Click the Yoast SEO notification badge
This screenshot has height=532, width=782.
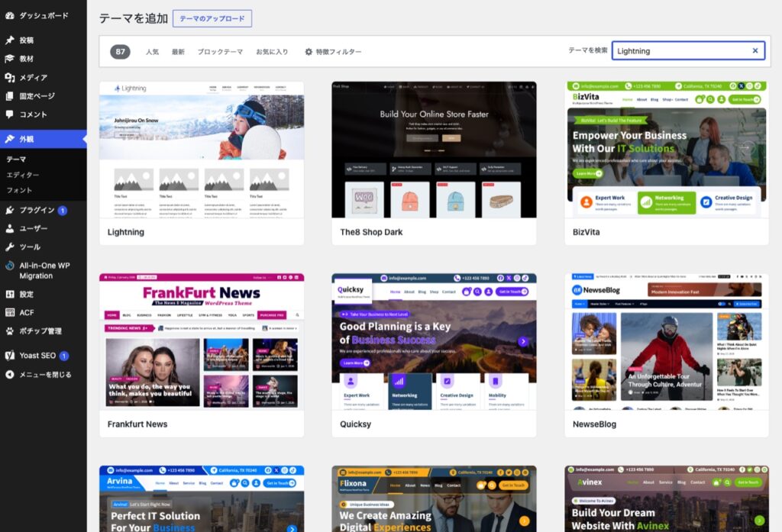pyautogui.click(x=64, y=356)
